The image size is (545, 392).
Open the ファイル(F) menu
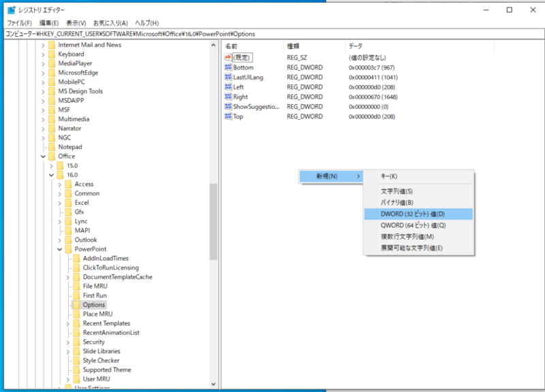(20, 23)
